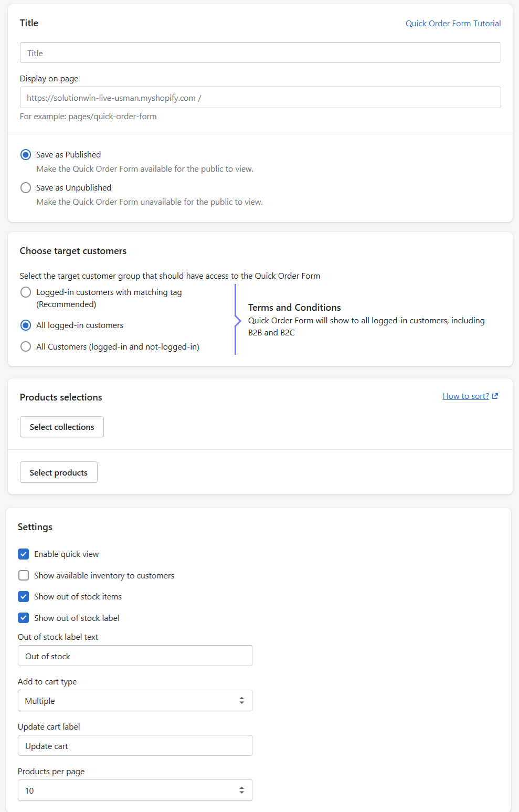Image resolution: width=519 pixels, height=812 pixels.
Task: Open the Quick Order Form Tutorial link
Action: click(x=453, y=24)
